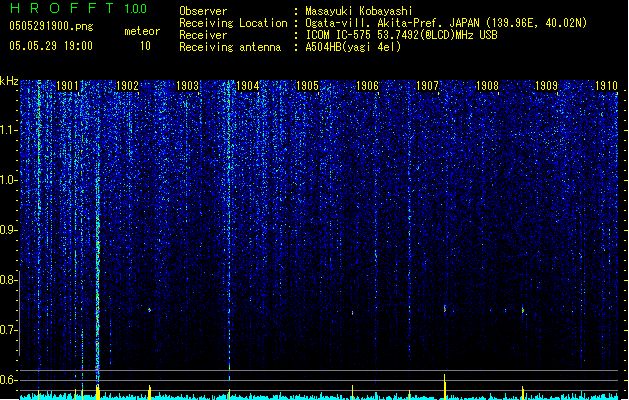This screenshot has height=400, width=629.
Task: Click the 1909 time marker
Action: click(x=546, y=86)
